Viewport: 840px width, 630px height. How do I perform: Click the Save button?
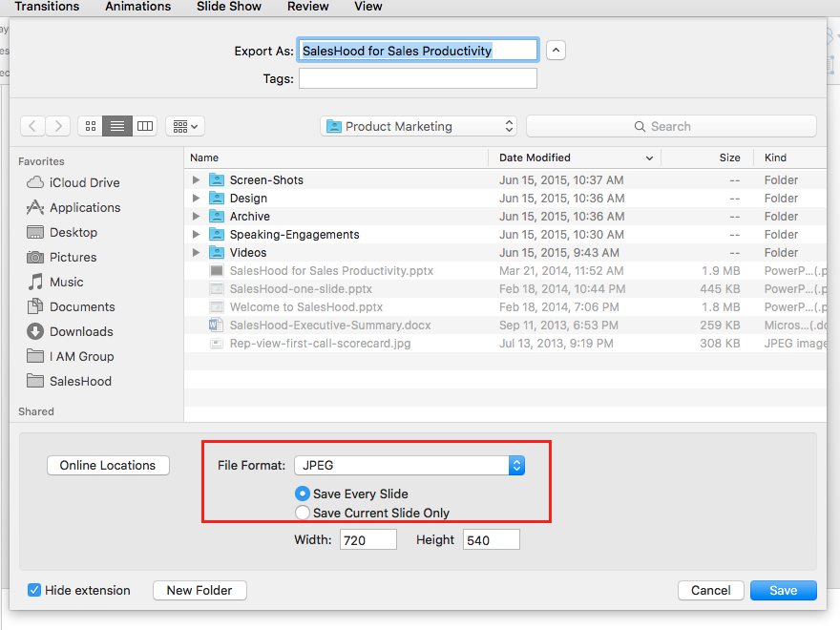(x=784, y=590)
